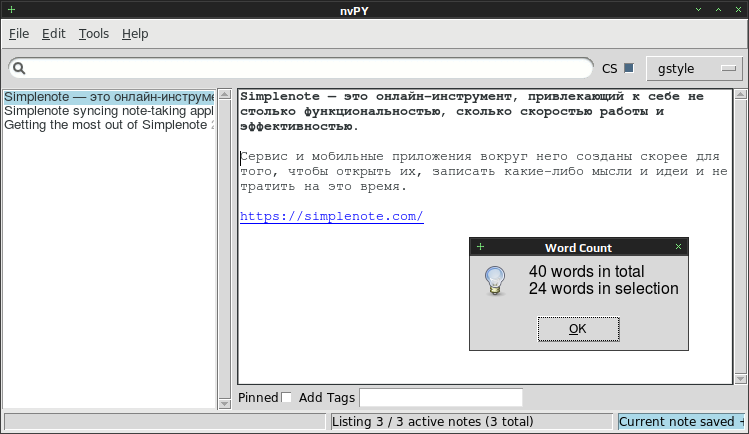Click the note editor scrollbar up arrow
Screen dimensions: 749x434
coord(740,95)
